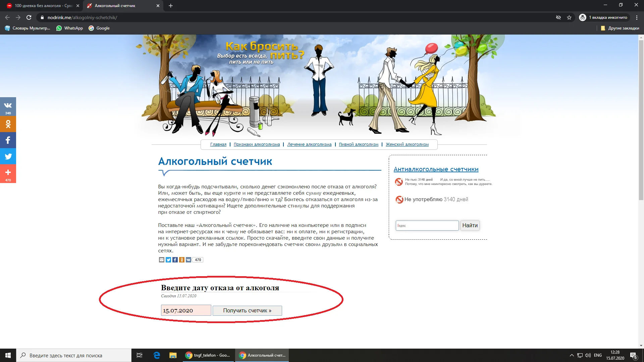Mute system sound via the speaker tray icon
The width and height of the screenshot is (644, 362).
(x=588, y=355)
